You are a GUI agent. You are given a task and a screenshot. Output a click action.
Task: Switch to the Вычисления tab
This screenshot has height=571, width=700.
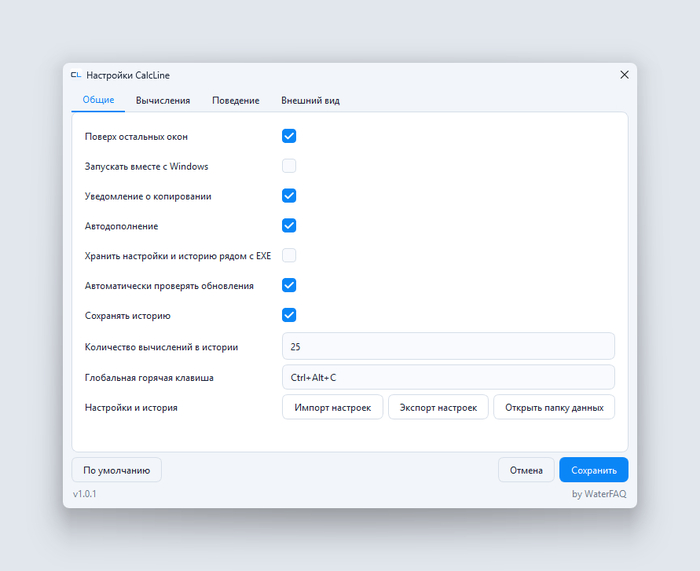pyautogui.click(x=163, y=100)
